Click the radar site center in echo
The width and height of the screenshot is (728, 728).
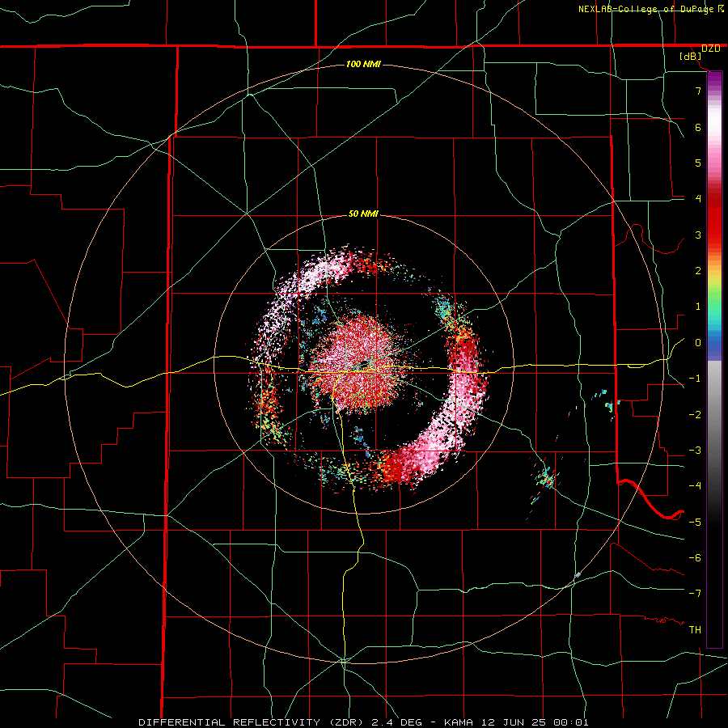coord(365,362)
